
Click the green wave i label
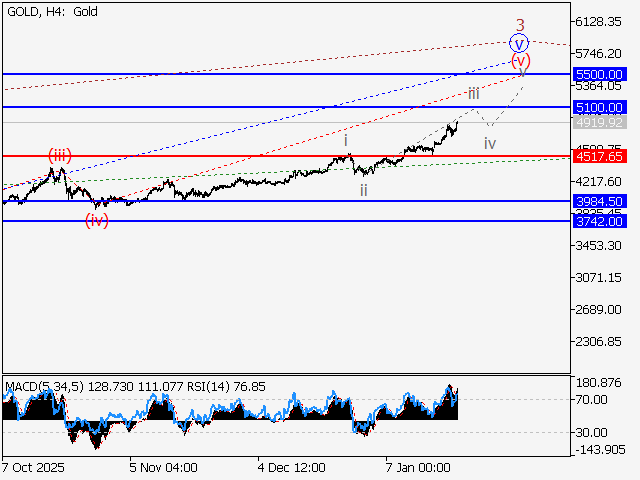[x=346, y=142]
